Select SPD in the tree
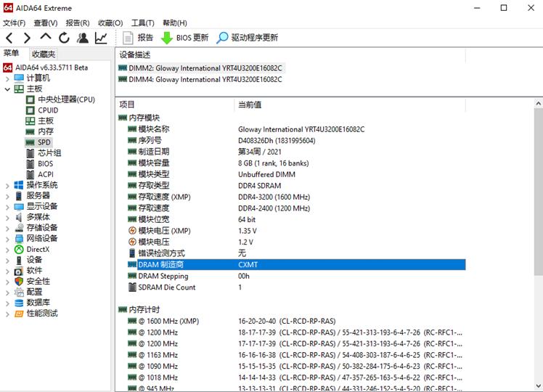This screenshot has height=392, width=543. [38, 142]
